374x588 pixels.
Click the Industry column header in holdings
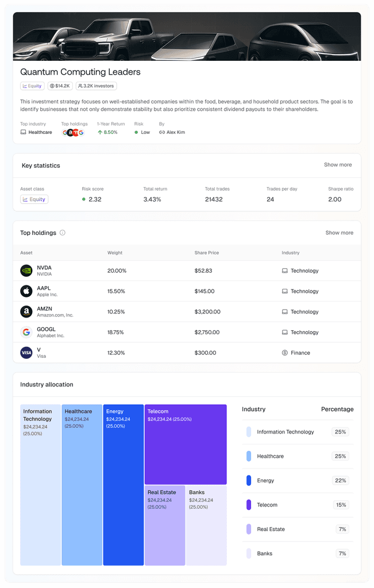[290, 253]
